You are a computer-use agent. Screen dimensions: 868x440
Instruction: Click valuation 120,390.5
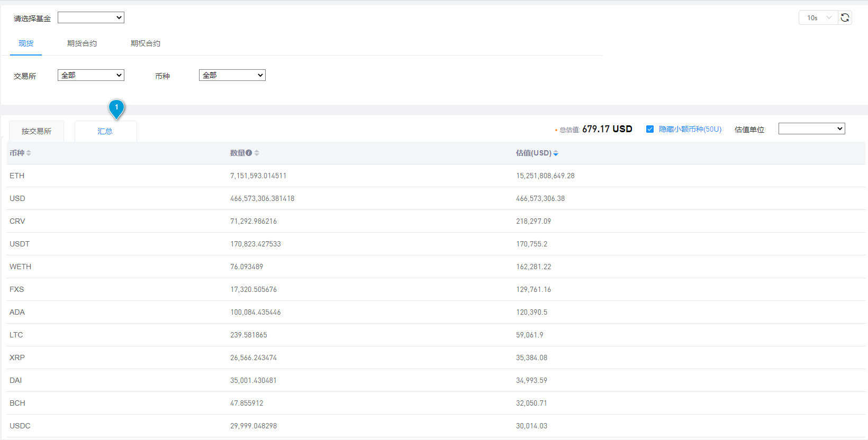pyautogui.click(x=532, y=312)
